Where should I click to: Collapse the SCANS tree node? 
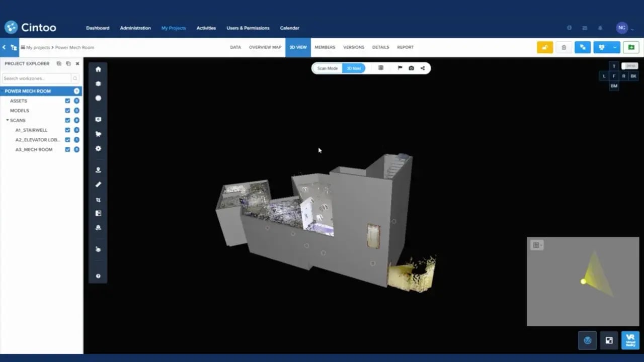(x=8, y=121)
